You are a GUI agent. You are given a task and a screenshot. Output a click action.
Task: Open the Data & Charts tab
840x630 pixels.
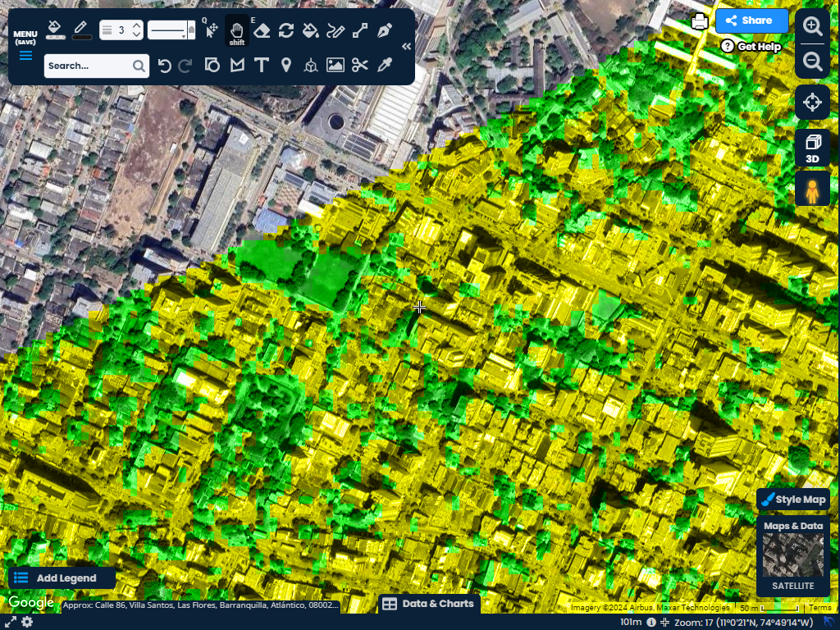(x=428, y=604)
